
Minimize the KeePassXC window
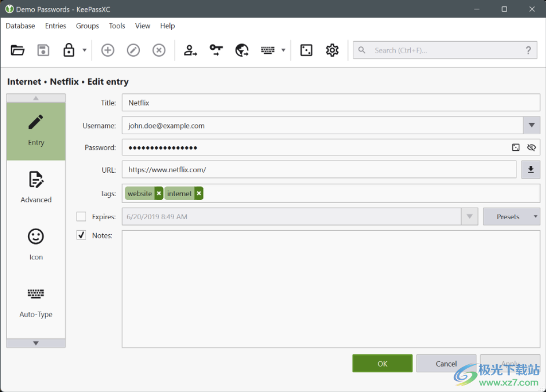[477, 9]
